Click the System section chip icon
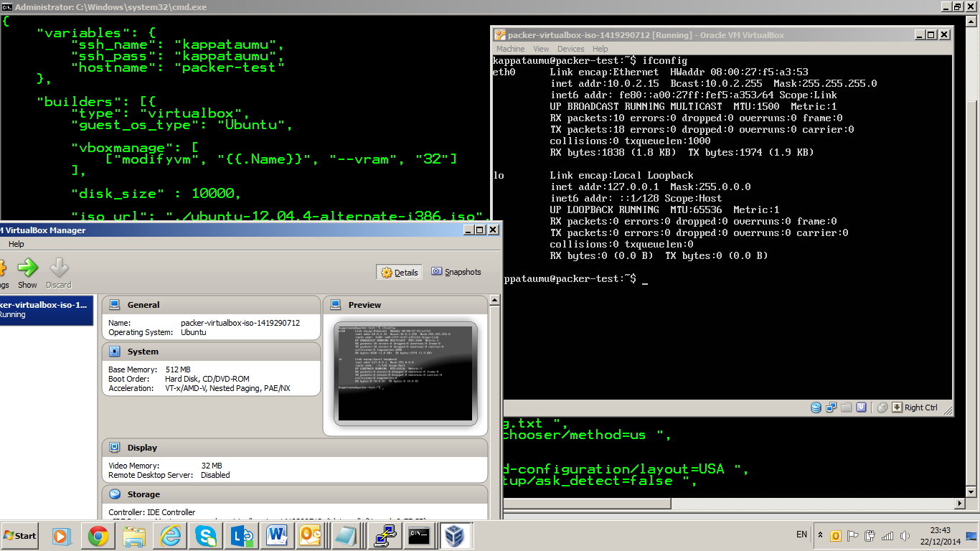 [x=114, y=352]
